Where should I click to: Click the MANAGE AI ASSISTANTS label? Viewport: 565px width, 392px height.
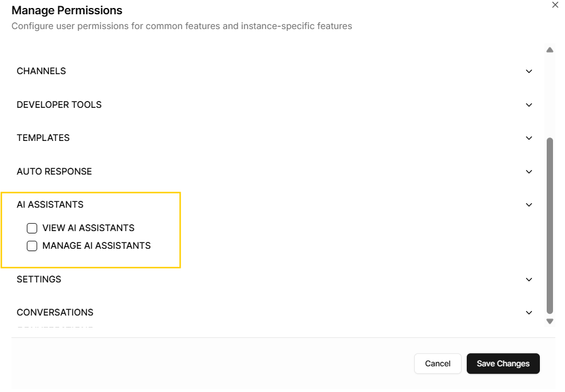click(x=96, y=246)
